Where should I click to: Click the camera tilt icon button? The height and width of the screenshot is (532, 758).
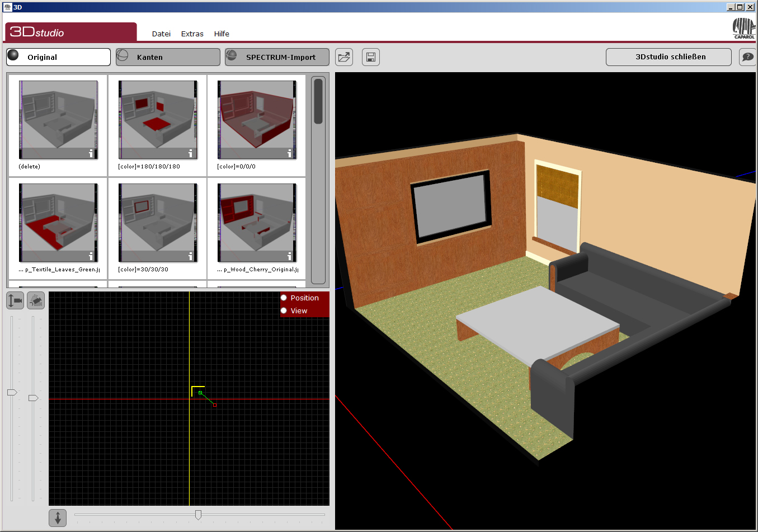pyautogui.click(x=36, y=300)
